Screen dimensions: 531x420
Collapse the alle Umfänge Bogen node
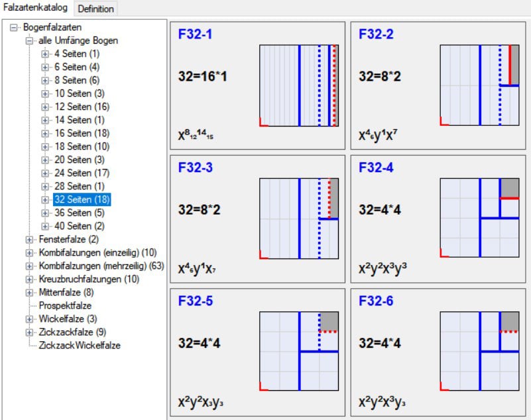tap(29, 41)
